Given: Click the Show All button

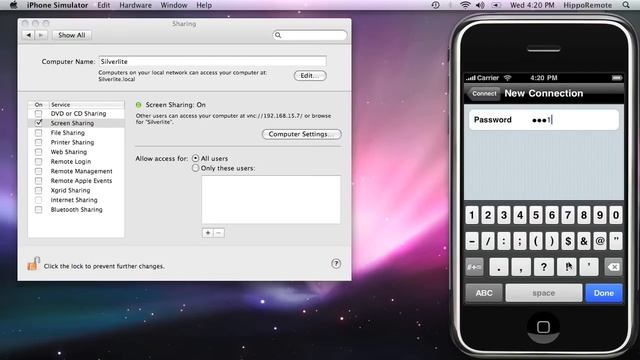Looking at the screenshot, I should 72,35.
